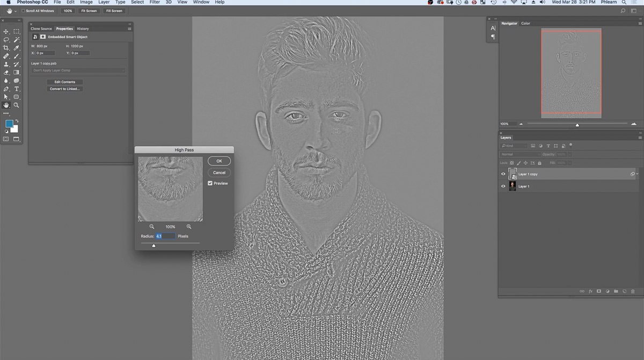Select the Blur tool

click(6, 81)
